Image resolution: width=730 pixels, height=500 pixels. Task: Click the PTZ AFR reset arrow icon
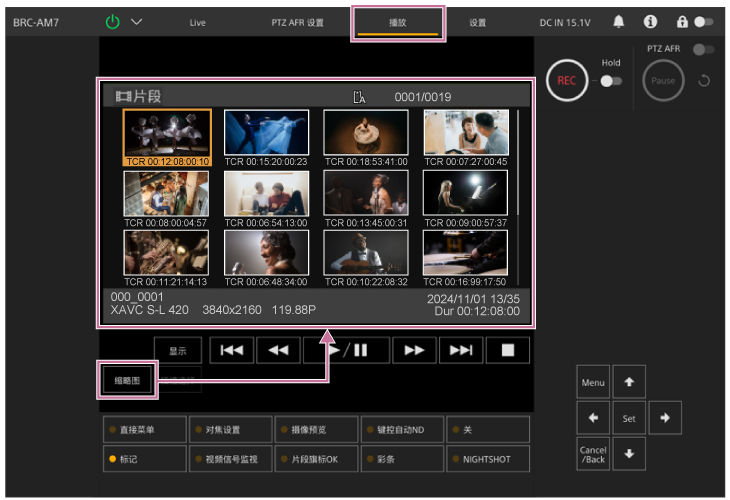point(703,81)
